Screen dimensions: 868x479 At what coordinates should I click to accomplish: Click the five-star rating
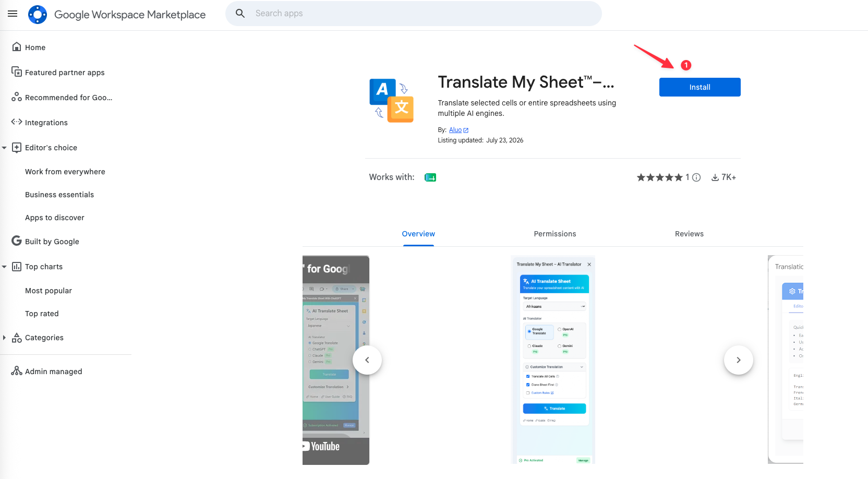pos(659,177)
